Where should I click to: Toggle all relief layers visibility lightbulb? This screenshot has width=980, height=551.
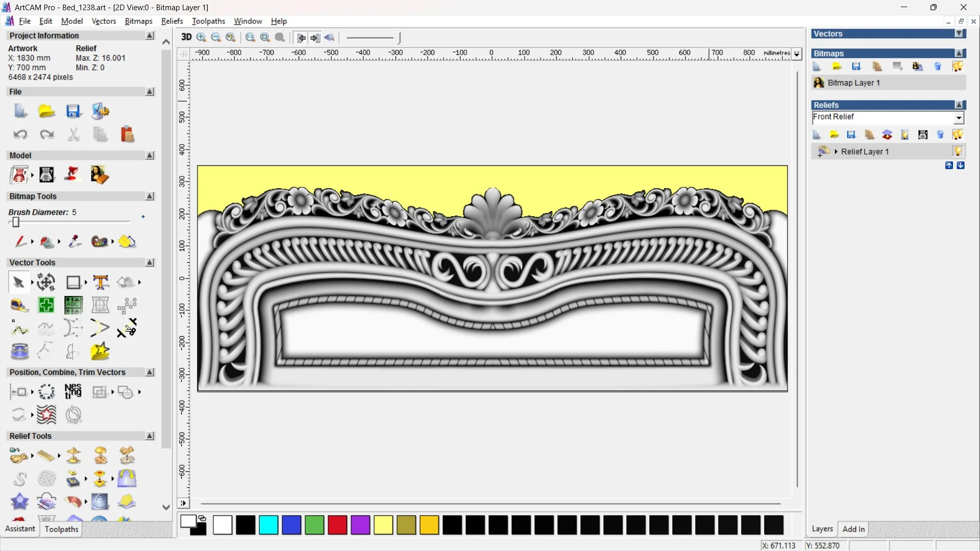[958, 135]
